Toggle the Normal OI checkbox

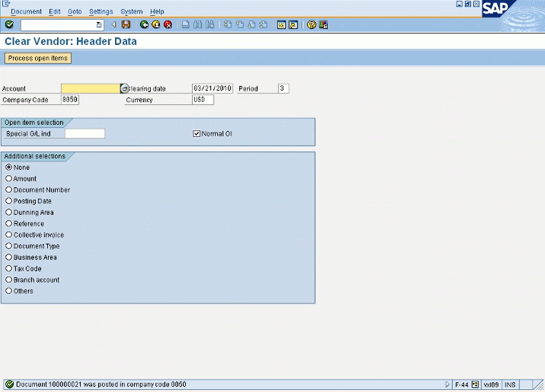[196, 134]
